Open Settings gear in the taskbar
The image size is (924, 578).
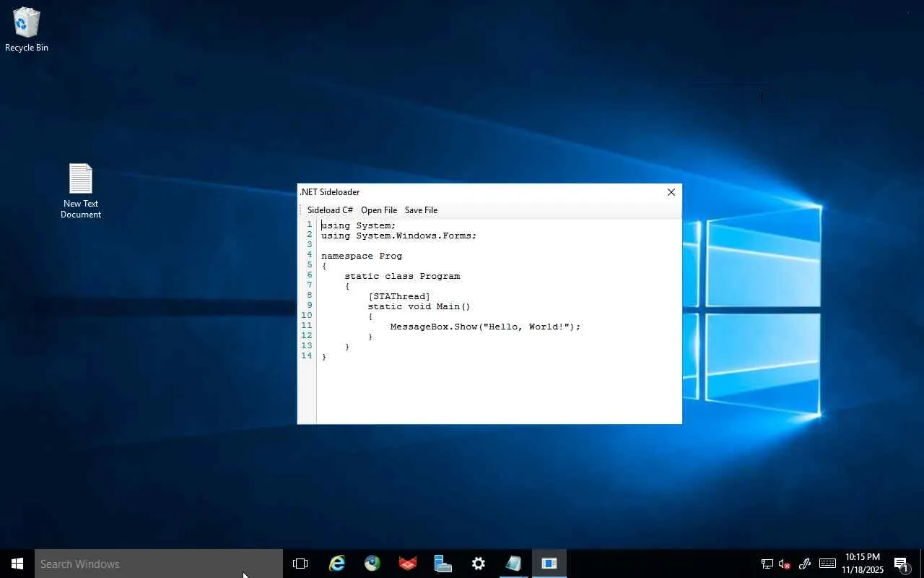coord(479,564)
